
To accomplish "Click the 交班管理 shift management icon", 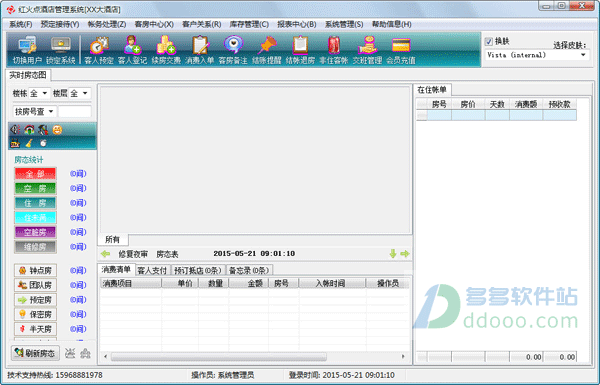I will click(367, 50).
